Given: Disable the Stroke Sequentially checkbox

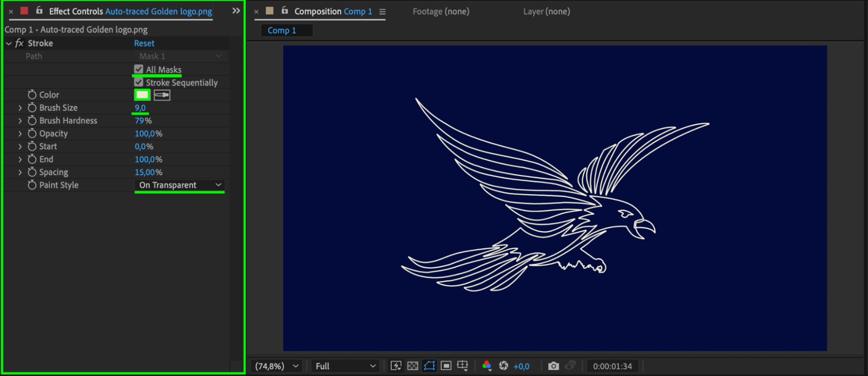Looking at the screenshot, I should [x=139, y=82].
